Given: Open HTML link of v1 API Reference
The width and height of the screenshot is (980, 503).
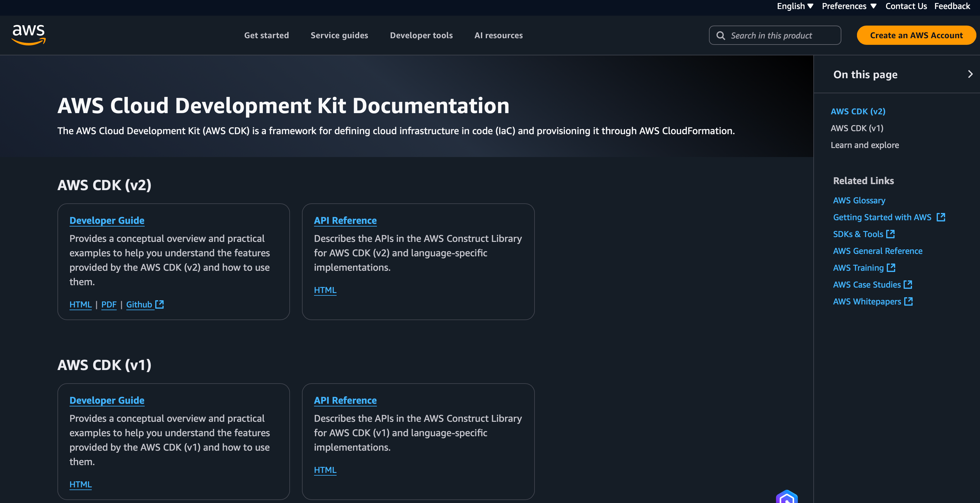Looking at the screenshot, I should [x=325, y=470].
